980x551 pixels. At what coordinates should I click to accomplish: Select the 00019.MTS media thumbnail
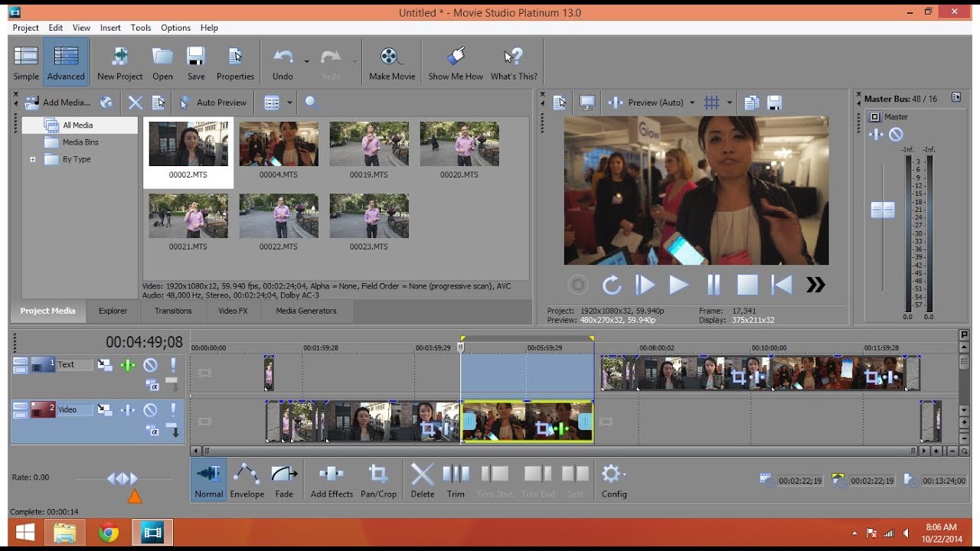click(x=369, y=149)
